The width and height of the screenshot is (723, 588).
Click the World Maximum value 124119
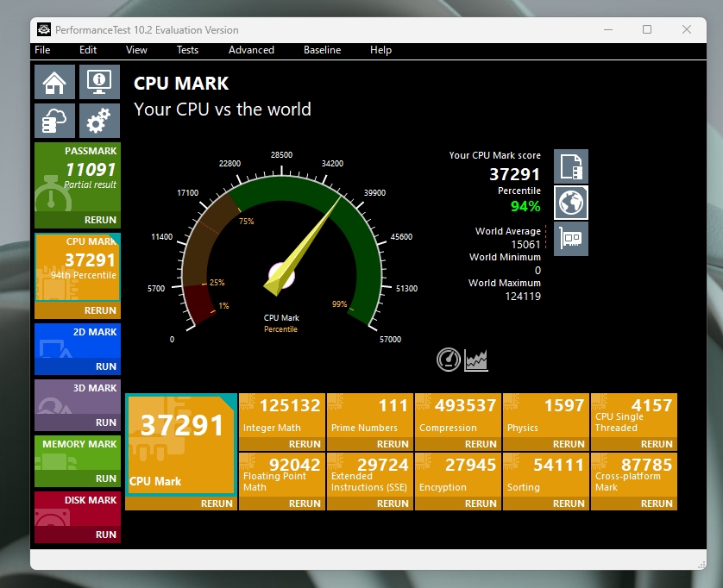pyautogui.click(x=523, y=296)
